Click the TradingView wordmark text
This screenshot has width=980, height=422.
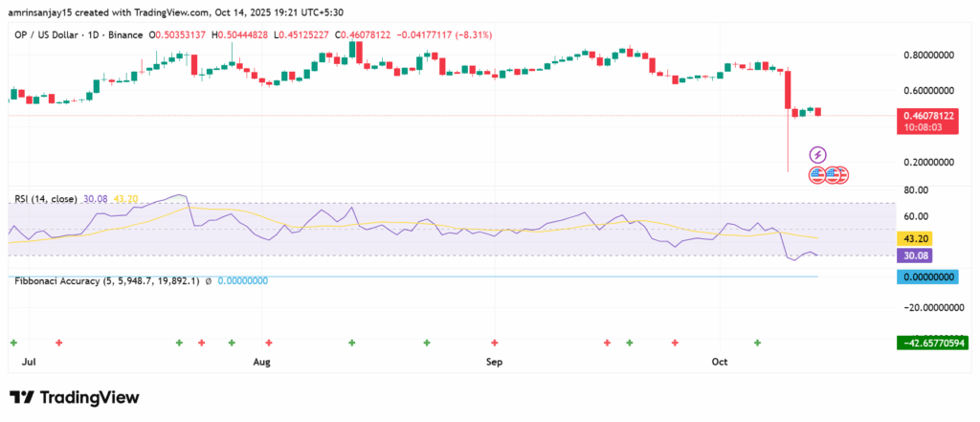(89, 397)
